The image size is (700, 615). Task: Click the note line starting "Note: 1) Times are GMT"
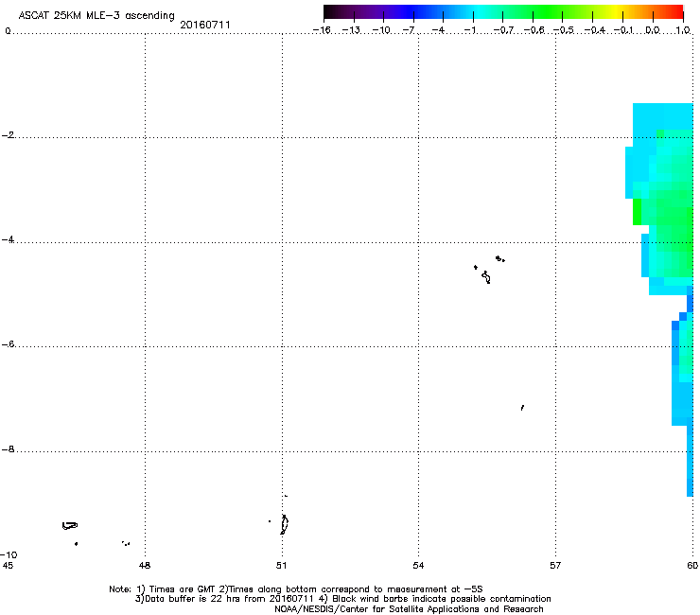pyautogui.click(x=296, y=589)
